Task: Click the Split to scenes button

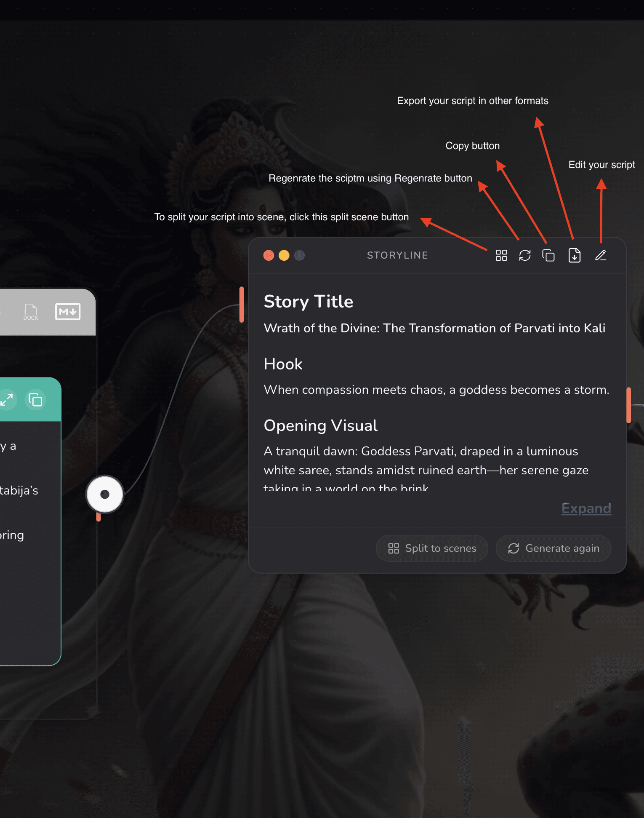Action: [432, 548]
